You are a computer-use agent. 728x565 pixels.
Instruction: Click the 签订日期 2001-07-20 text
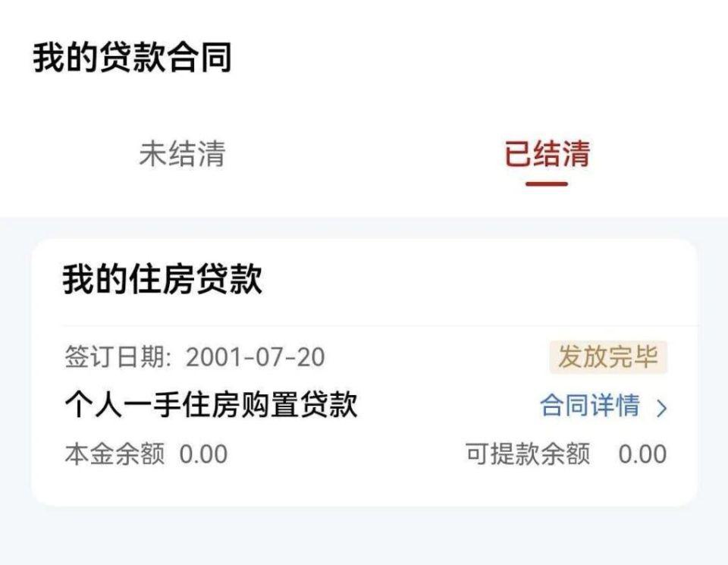coord(195,357)
